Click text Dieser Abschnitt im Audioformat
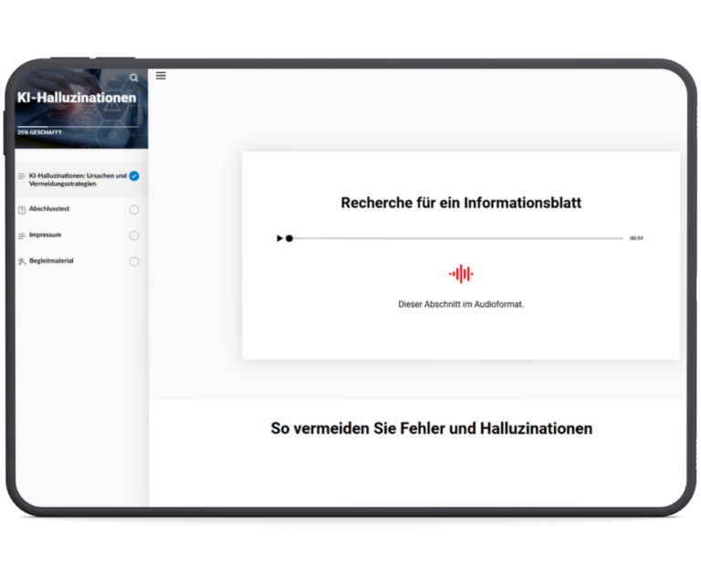 pyautogui.click(x=461, y=304)
